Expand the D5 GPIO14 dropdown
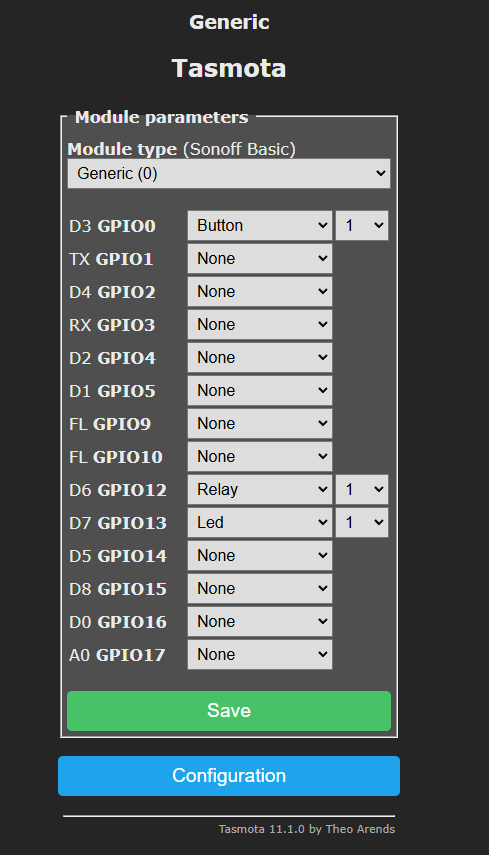Screen dimensions: 489x855 [260, 556]
